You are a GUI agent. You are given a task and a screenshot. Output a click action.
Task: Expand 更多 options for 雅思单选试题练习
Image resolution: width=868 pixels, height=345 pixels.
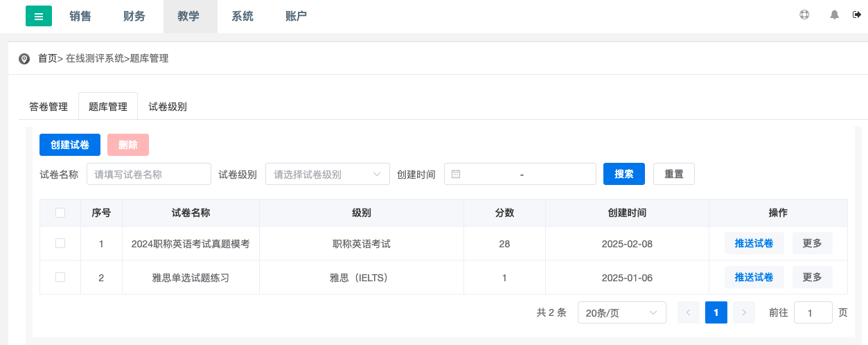click(x=812, y=277)
